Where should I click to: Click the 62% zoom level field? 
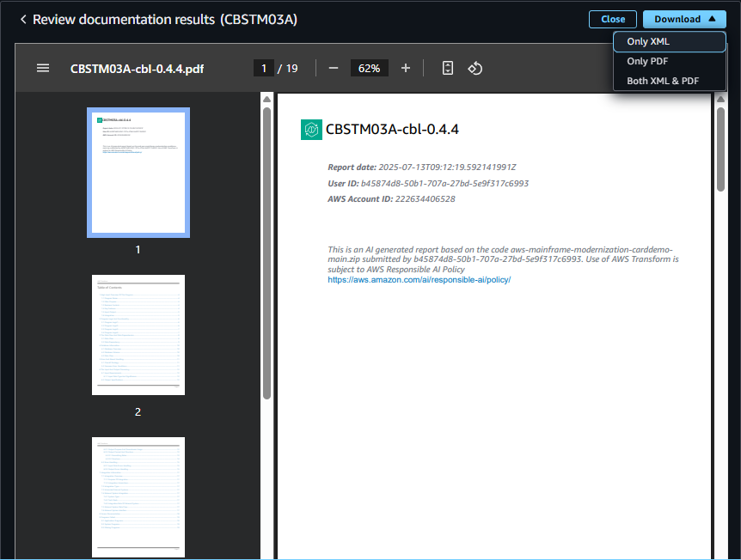coord(369,68)
